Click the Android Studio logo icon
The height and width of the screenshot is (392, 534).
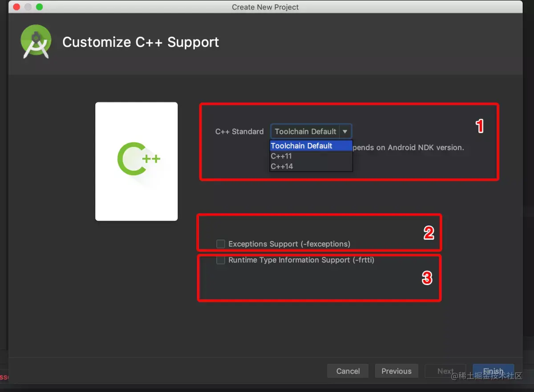click(36, 42)
